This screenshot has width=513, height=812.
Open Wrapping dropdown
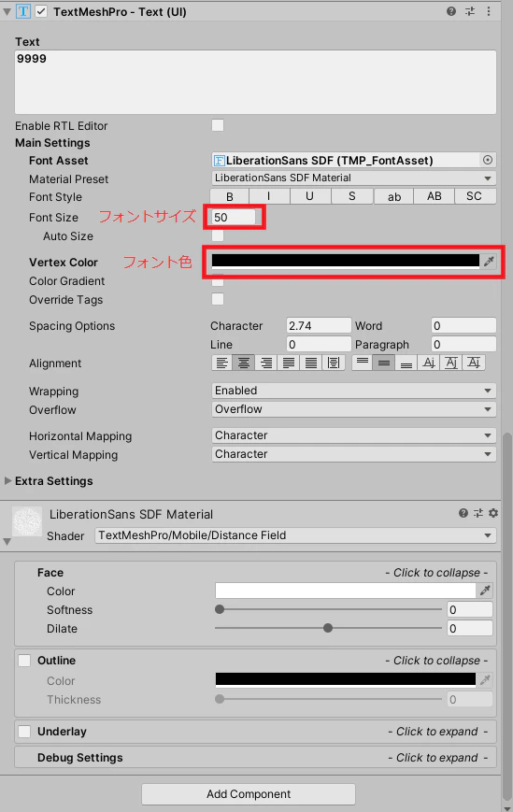coord(354,391)
